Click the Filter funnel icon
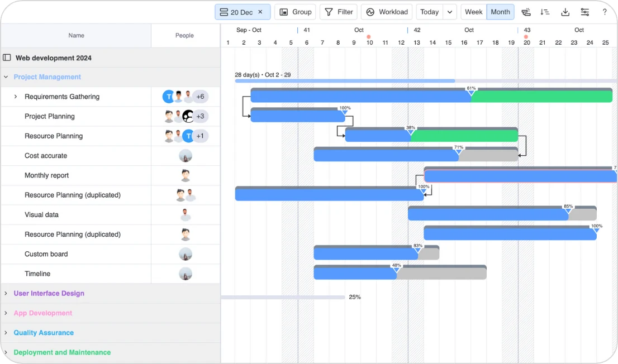Viewport: 618px width, 364px height. point(338,11)
